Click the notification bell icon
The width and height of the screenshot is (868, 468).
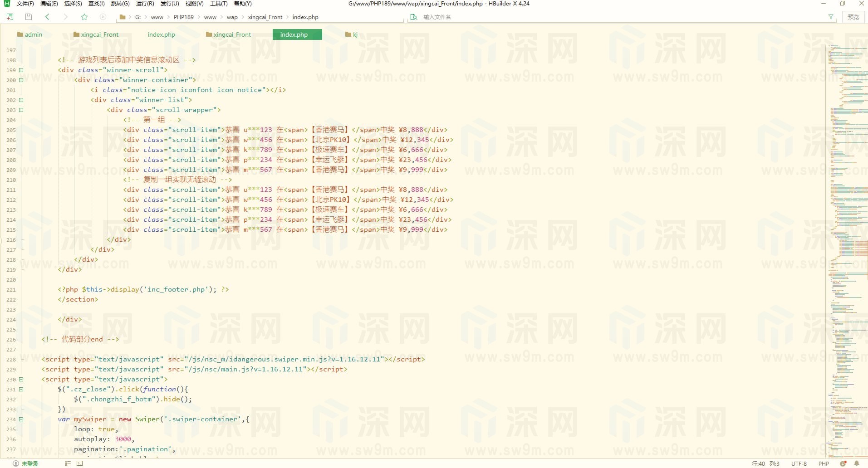pos(856,463)
